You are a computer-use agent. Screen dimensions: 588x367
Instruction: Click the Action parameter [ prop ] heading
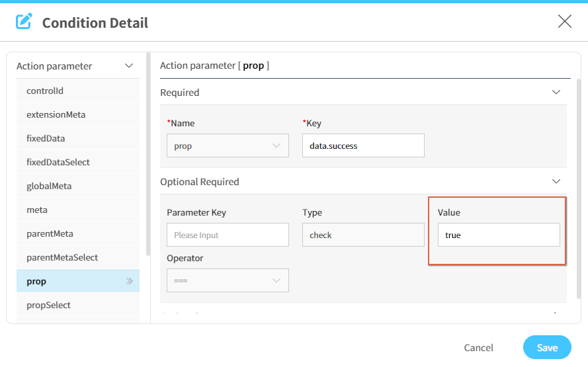214,65
